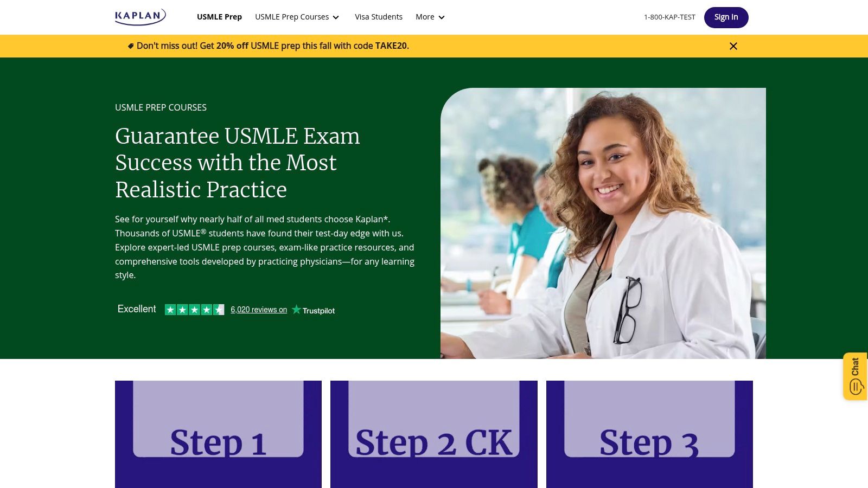
Task: Click the 20% off TAKE20 promo text
Action: (x=273, y=46)
